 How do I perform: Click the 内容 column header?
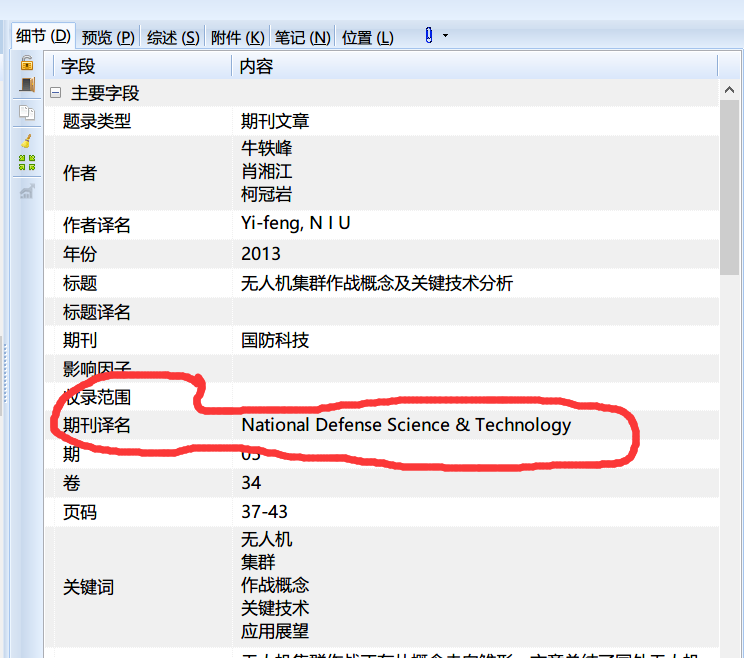tap(474, 66)
